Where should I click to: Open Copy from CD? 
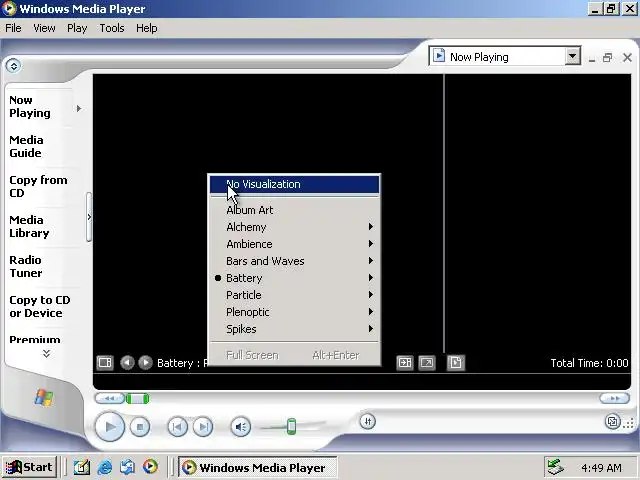point(38,187)
